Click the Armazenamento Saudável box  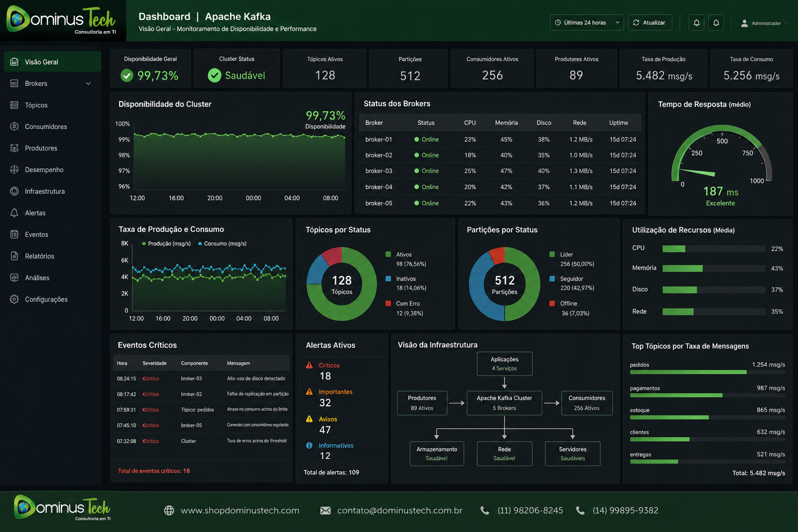[437, 454]
